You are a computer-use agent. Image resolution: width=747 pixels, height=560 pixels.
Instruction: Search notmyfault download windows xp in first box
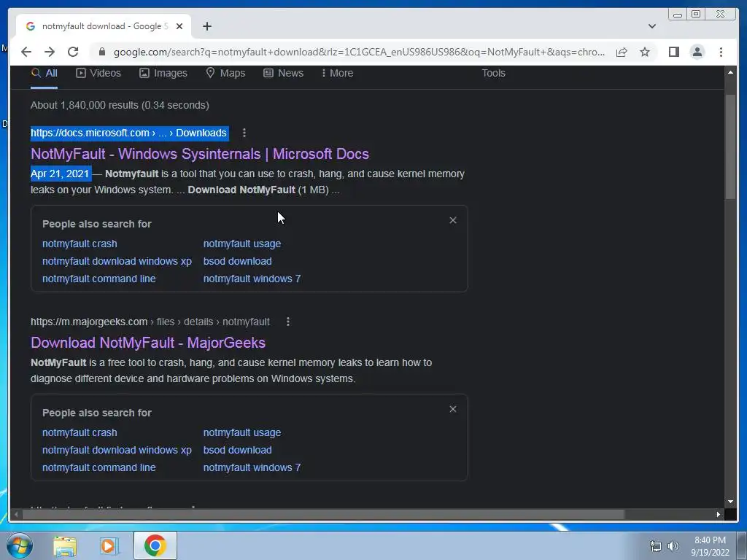coord(117,262)
